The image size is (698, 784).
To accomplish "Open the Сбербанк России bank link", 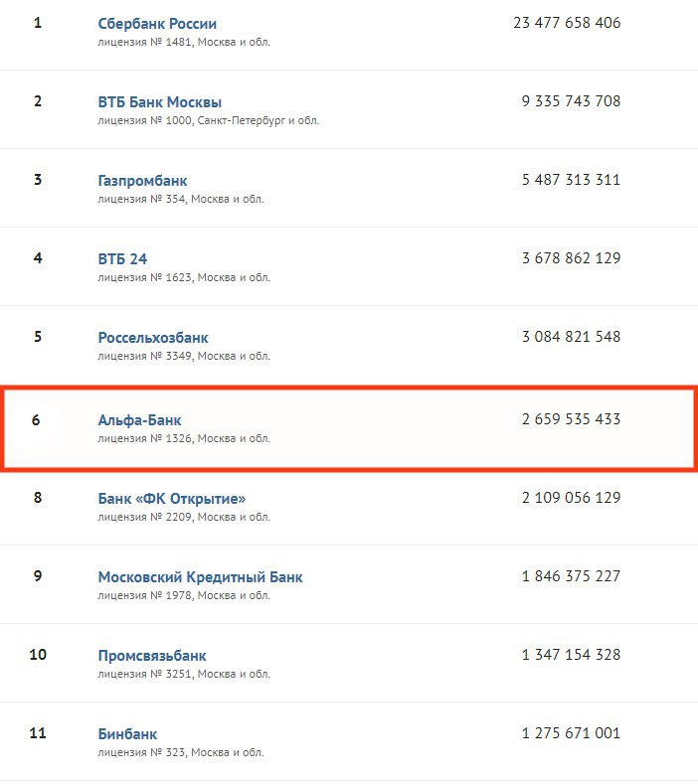I will point(157,24).
